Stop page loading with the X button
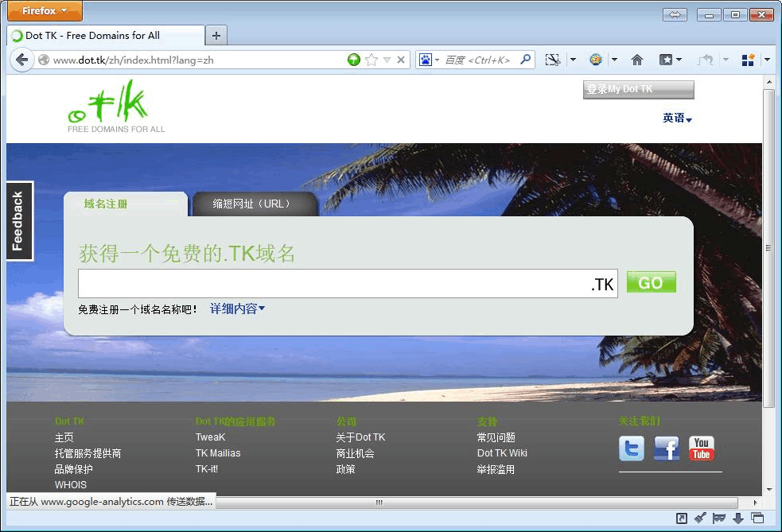 pos(401,60)
